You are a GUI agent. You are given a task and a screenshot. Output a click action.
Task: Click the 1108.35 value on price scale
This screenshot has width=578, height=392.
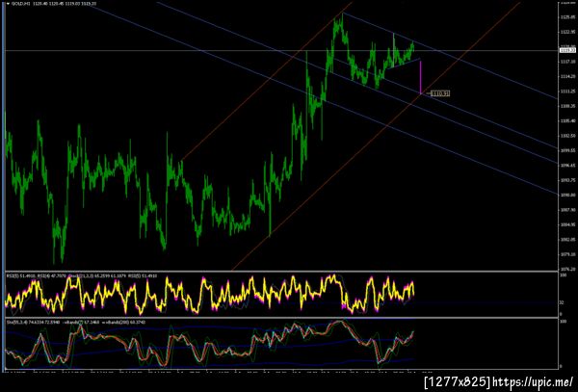(567, 106)
